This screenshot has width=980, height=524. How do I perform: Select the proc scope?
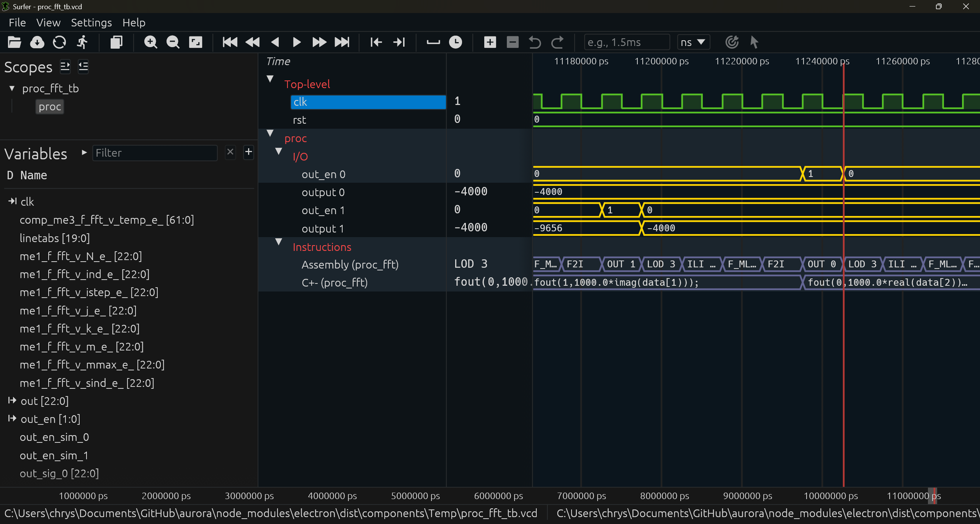click(50, 106)
